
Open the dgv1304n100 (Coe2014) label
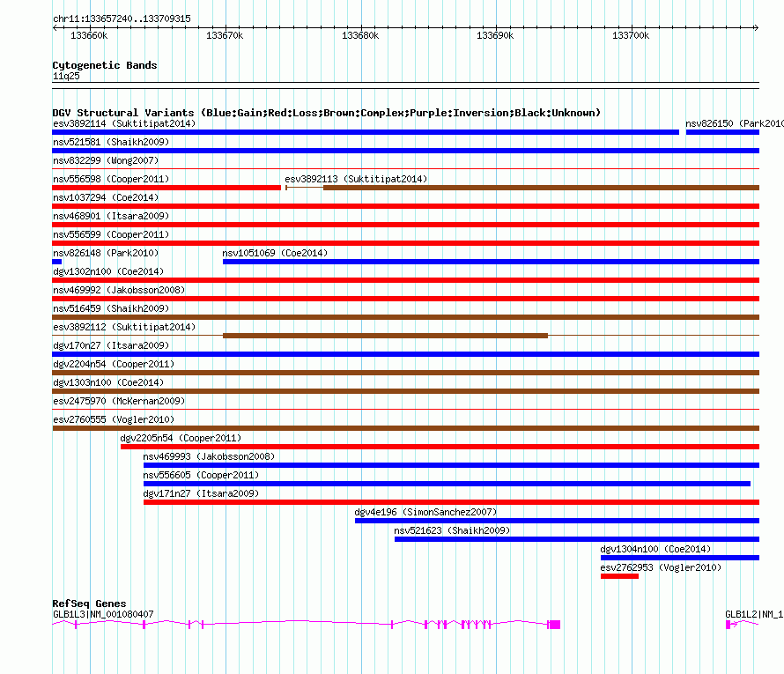pyautogui.click(x=655, y=549)
